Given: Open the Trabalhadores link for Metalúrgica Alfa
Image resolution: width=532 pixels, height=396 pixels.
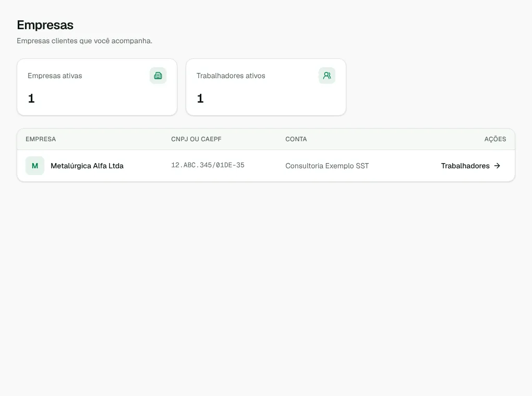Looking at the screenshot, I should 470,166.
